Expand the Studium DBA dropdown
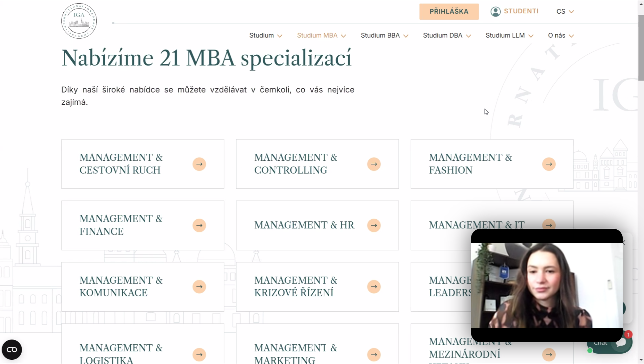The height and width of the screenshot is (364, 644). coord(447,35)
